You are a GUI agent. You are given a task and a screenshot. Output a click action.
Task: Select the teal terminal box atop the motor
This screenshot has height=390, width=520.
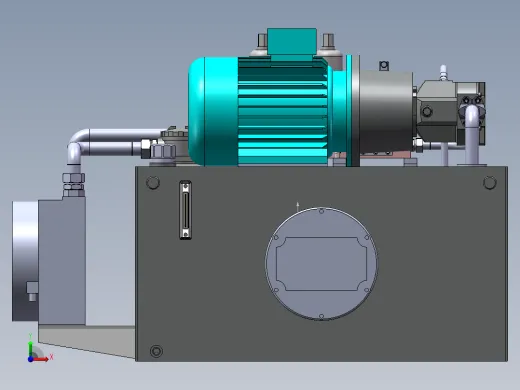292,41
